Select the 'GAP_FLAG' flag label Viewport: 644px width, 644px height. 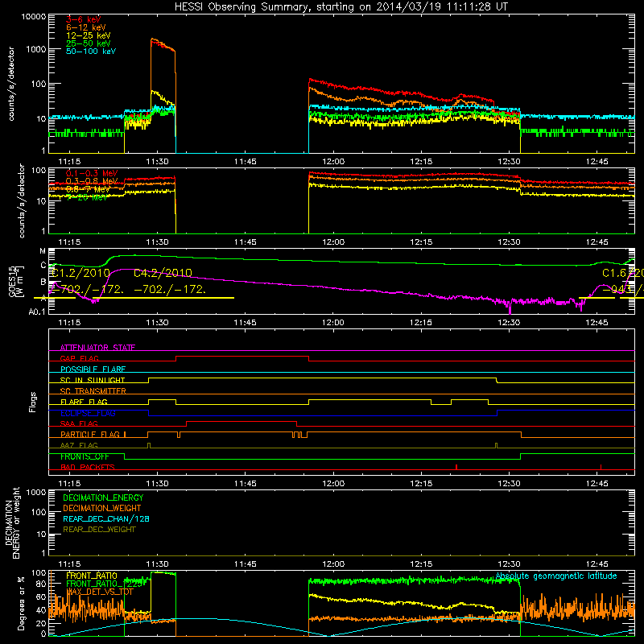pyautogui.click(x=79, y=358)
